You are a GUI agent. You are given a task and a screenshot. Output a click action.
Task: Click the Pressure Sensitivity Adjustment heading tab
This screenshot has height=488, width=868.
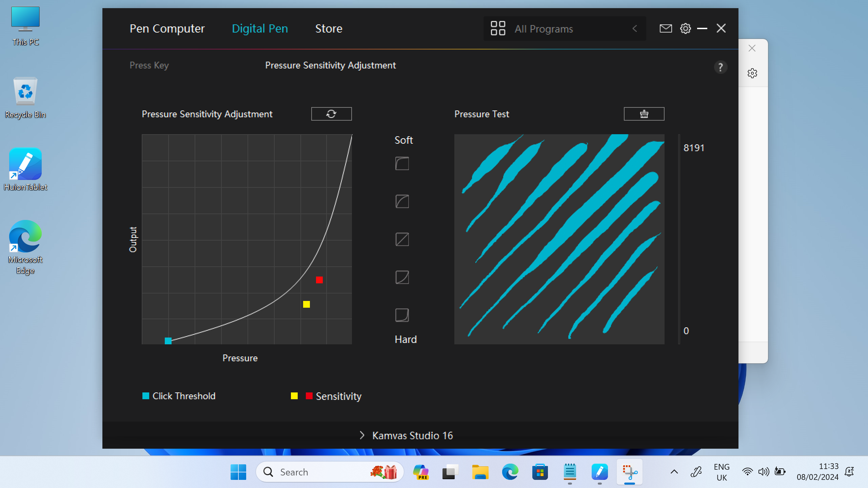pyautogui.click(x=330, y=65)
